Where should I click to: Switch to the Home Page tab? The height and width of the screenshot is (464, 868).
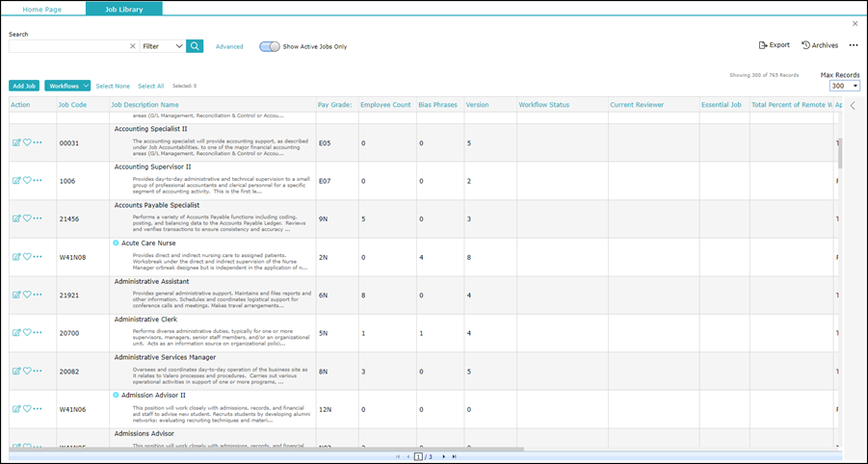point(42,10)
